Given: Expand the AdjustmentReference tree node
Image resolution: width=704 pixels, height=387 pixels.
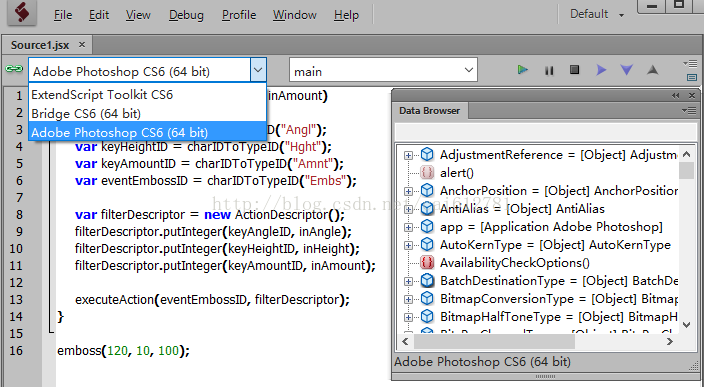Looking at the screenshot, I should pyautogui.click(x=408, y=155).
